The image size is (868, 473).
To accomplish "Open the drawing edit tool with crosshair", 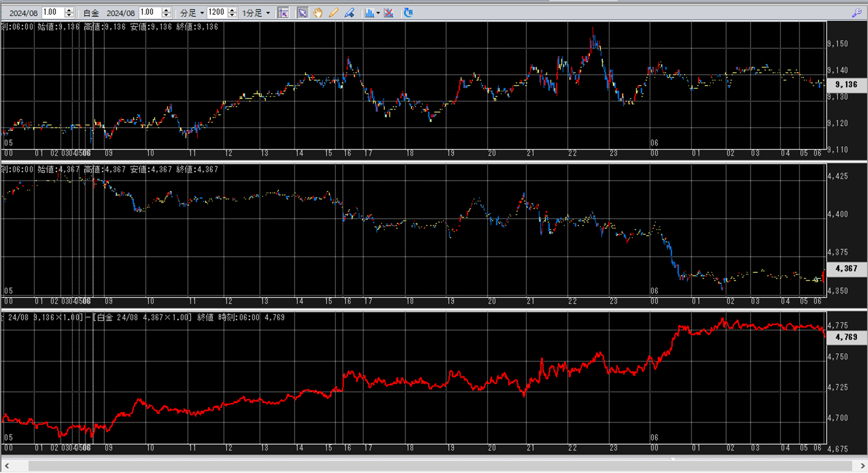I will [x=350, y=13].
